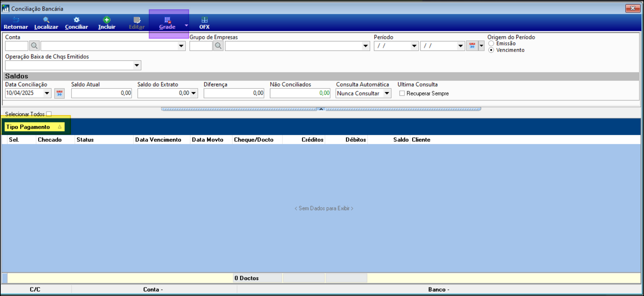Click Grupo de Empresas code field
Screen dimensions: 644x296
point(201,46)
